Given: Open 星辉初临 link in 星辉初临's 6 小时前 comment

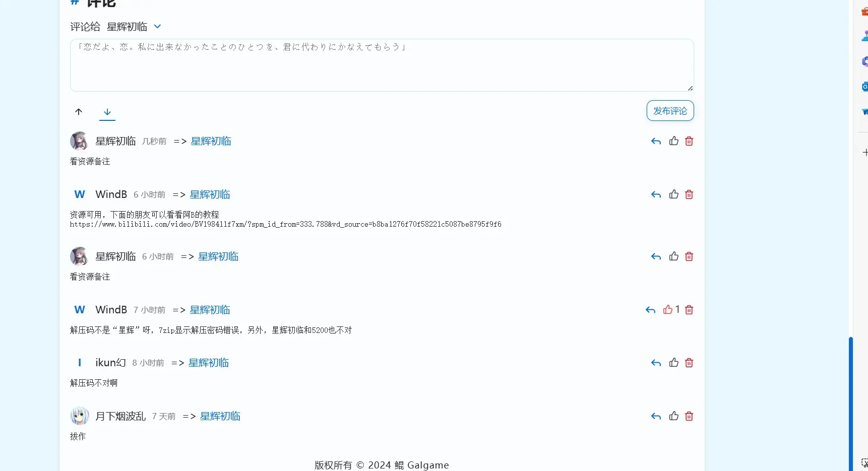Looking at the screenshot, I should coord(218,257).
